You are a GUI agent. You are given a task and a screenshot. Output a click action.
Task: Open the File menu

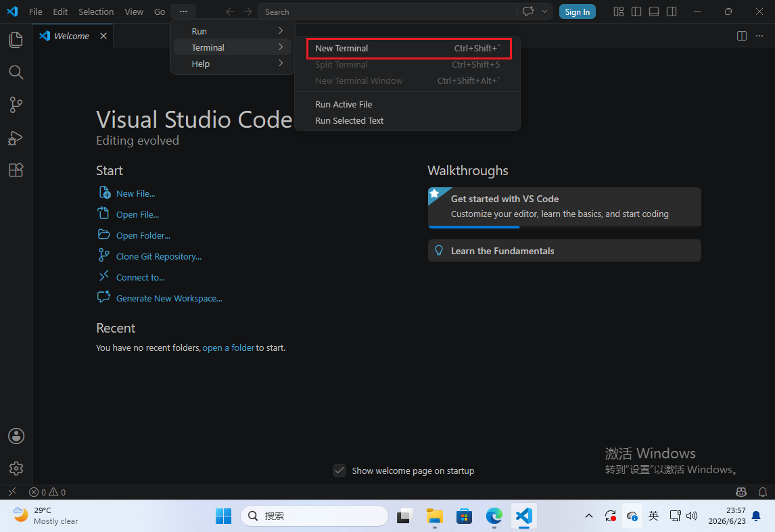[36, 12]
